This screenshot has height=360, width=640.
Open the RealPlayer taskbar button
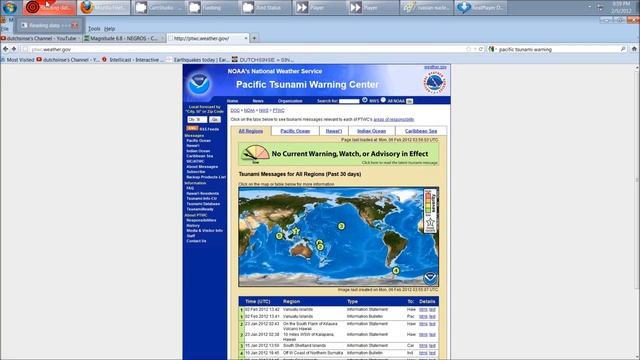(481, 7)
